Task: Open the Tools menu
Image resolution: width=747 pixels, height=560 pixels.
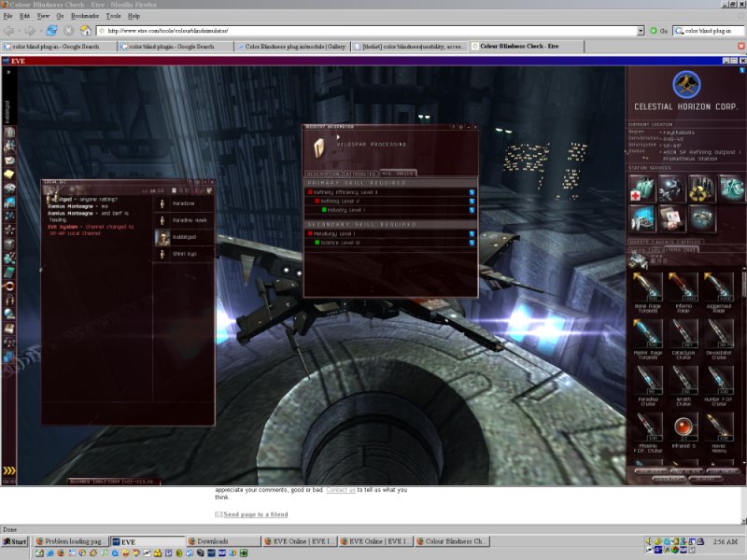Action: click(113, 16)
